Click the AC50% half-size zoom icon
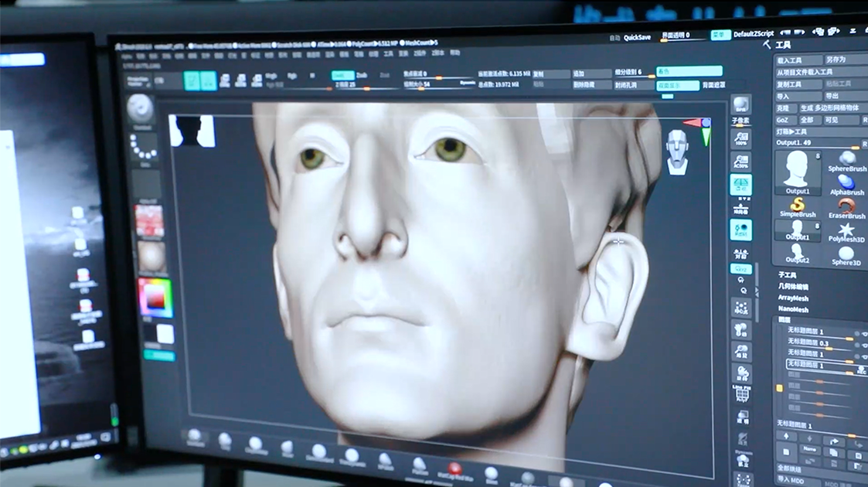 740,161
